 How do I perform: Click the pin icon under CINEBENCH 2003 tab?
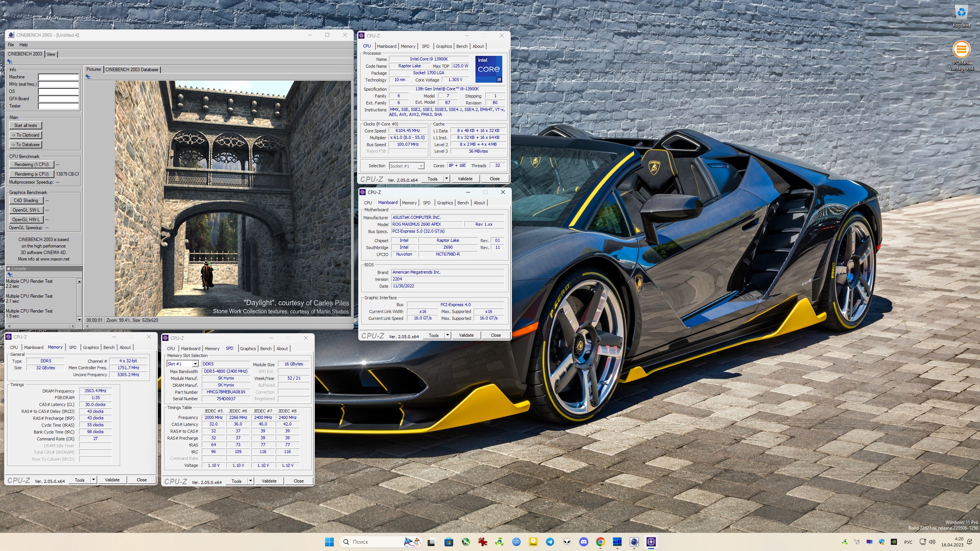10,62
